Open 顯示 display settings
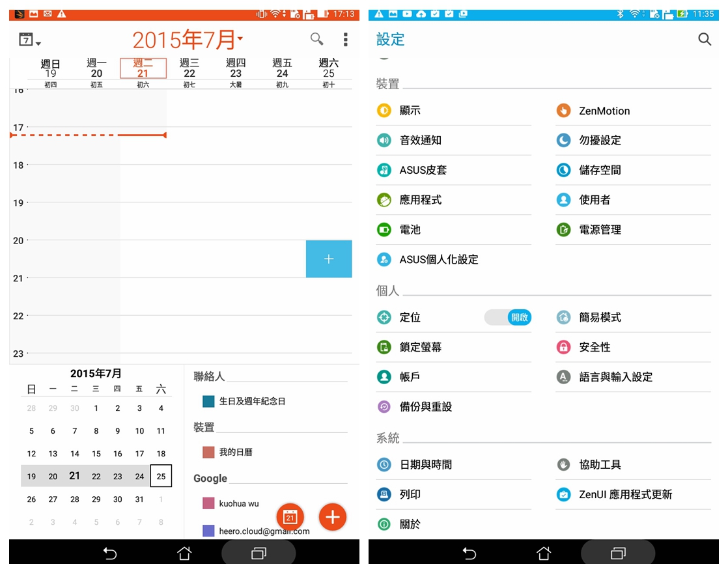Image resolution: width=728 pixels, height=573 pixels. [454, 111]
